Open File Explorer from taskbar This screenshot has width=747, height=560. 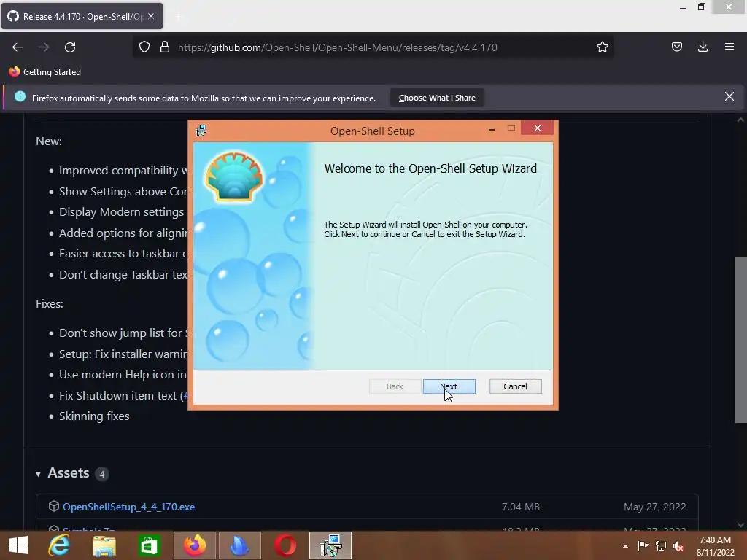[x=104, y=545]
